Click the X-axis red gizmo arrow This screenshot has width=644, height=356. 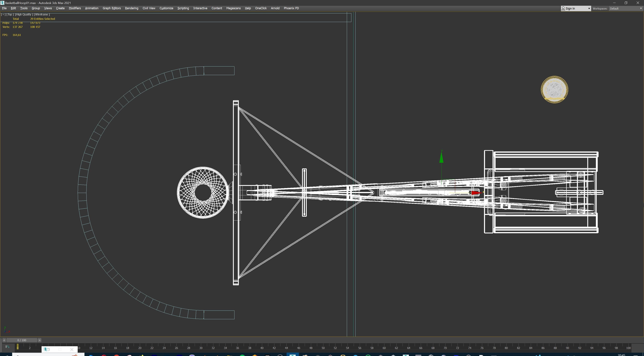(475, 192)
